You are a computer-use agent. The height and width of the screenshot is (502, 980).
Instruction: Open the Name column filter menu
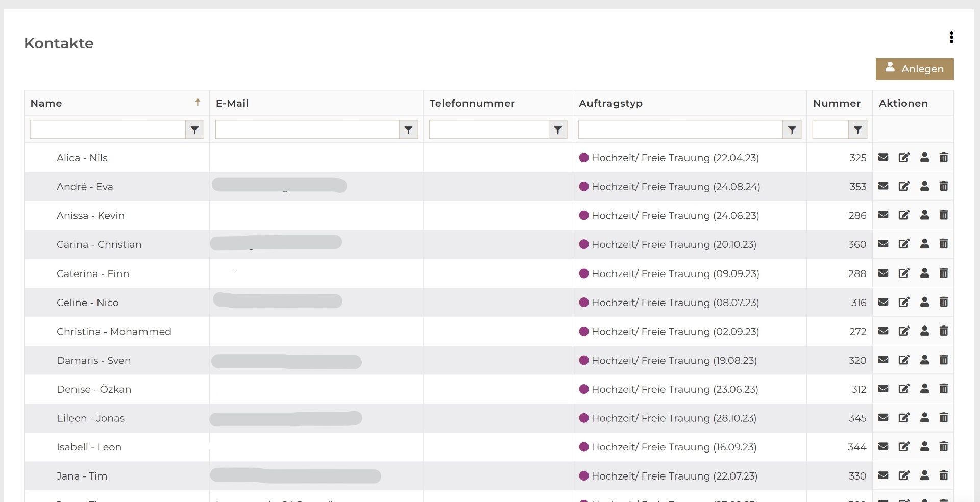tap(194, 130)
